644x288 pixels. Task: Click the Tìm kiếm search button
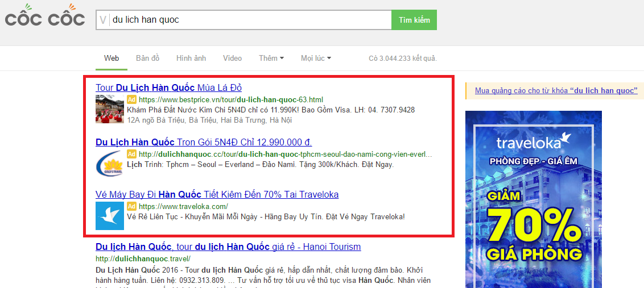click(x=414, y=20)
